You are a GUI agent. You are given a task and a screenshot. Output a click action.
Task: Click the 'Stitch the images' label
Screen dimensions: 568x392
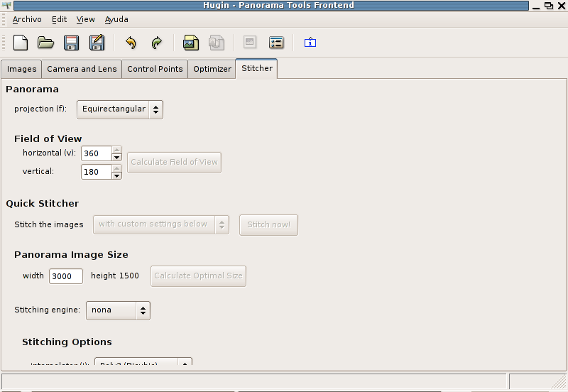tap(49, 224)
